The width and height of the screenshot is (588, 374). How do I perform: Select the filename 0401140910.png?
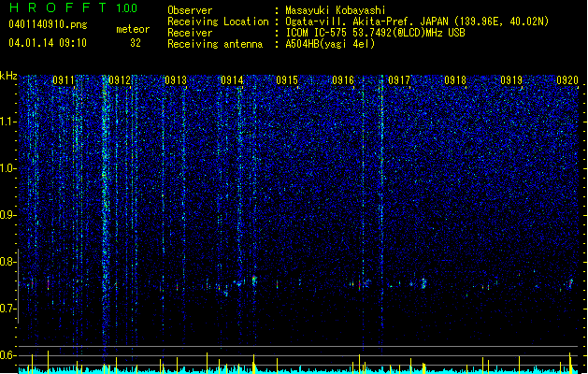click(x=48, y=24)
